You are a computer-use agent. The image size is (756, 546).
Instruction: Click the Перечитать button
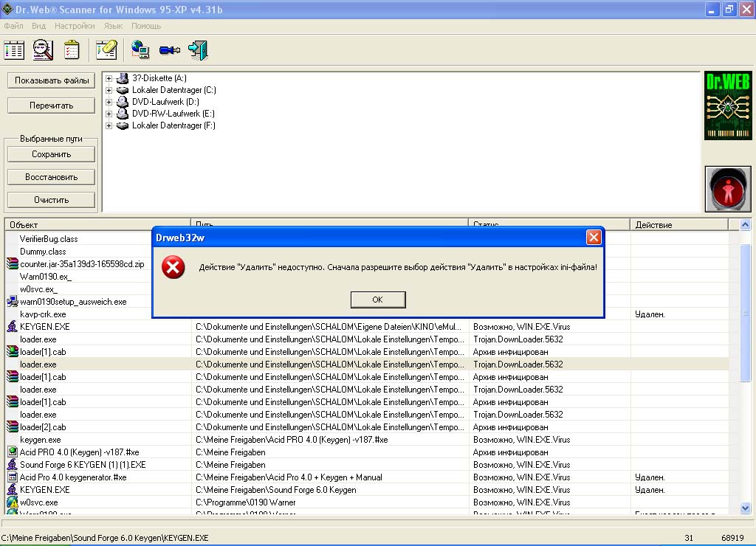52,106
